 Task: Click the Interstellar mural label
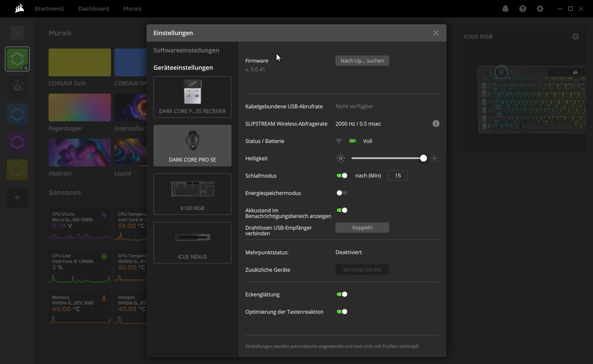(130, 128)
